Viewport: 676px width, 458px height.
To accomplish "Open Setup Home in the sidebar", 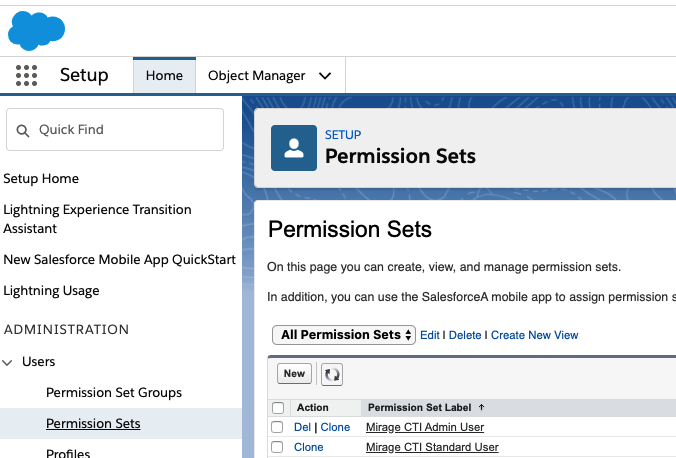I will (x=41, y=179).
